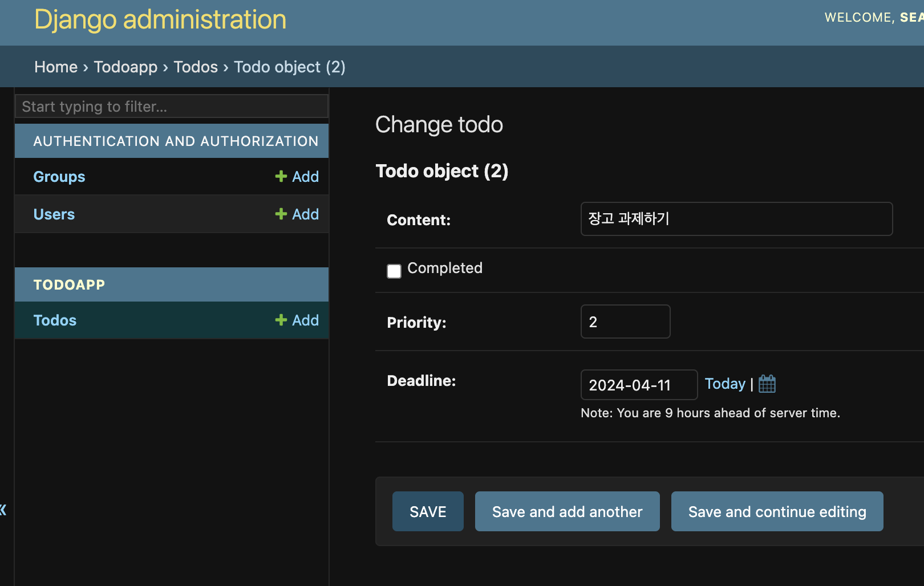Image resolution: width=924 pixels, height=586 pixels.
Task: Open the TODOAPP section header
Action: point(69,284)
